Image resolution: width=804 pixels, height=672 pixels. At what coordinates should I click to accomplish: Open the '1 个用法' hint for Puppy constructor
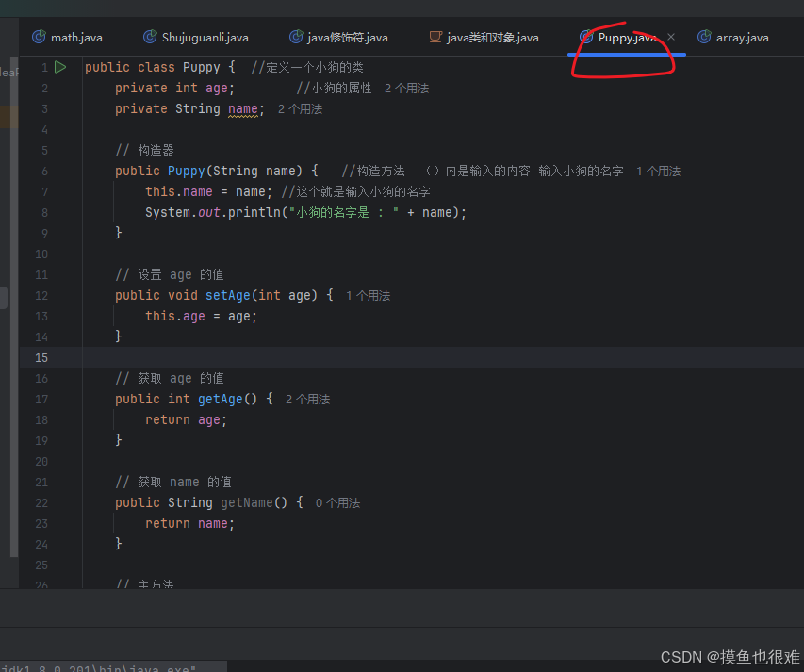(x=659, y=172)
